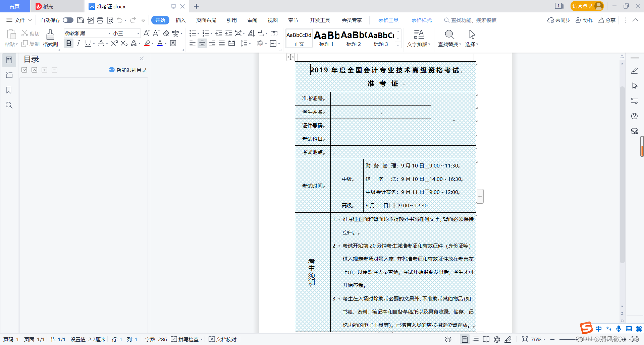Enable eye protection mode in status bar
The height and width of the screenshot is (345, 644).
448,339
